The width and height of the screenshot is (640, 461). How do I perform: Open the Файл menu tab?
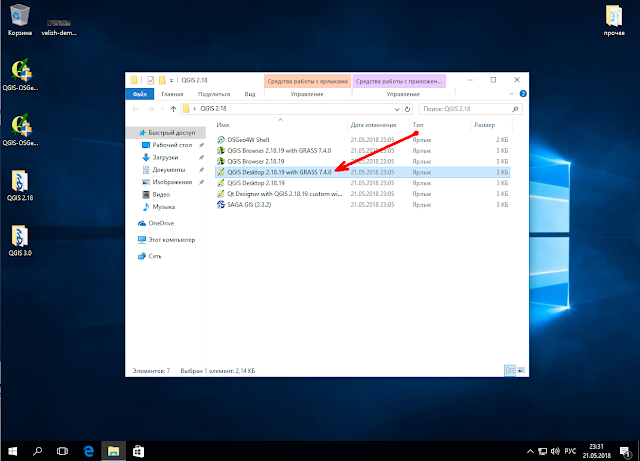tap(140, 94)
